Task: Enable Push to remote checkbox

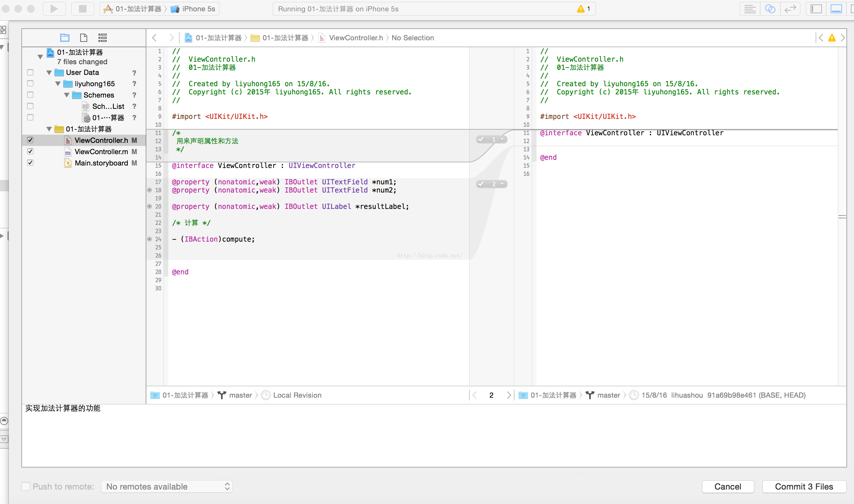Action: 26,486
